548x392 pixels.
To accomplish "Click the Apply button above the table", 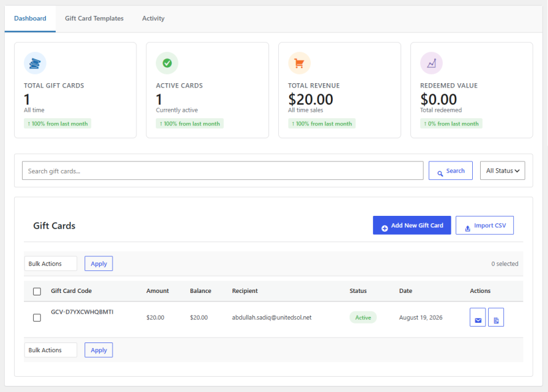I will point(98,264).
